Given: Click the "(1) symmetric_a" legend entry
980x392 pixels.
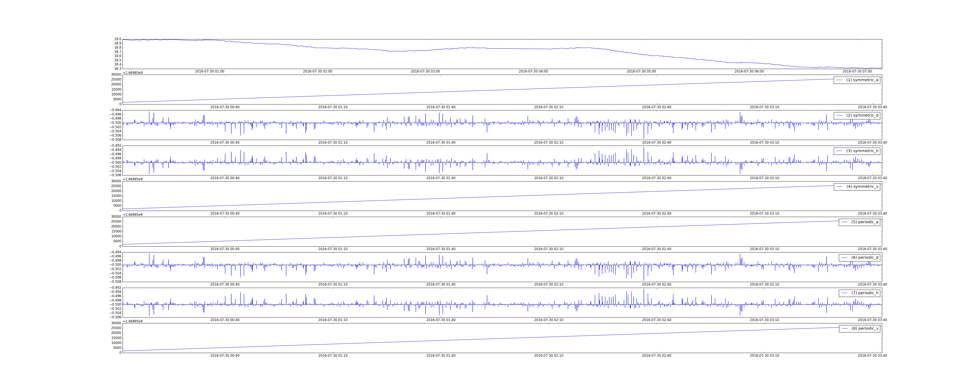Looking at the screenshot, I should pos(857,80).
